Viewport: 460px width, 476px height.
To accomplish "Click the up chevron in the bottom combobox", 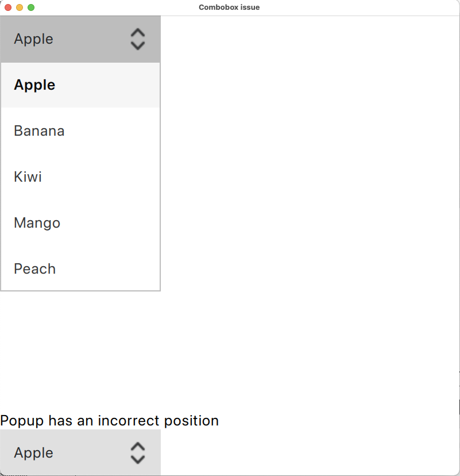I will tap(138, 447).
